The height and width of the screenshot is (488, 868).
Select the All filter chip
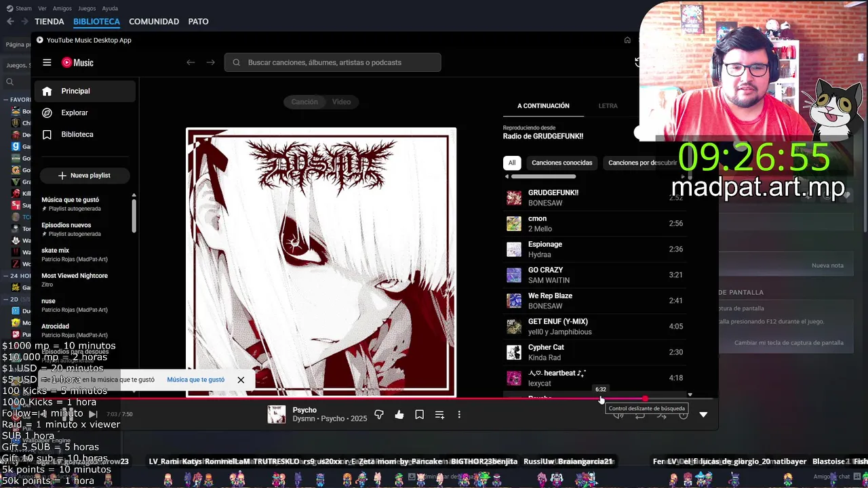[512, 163]
